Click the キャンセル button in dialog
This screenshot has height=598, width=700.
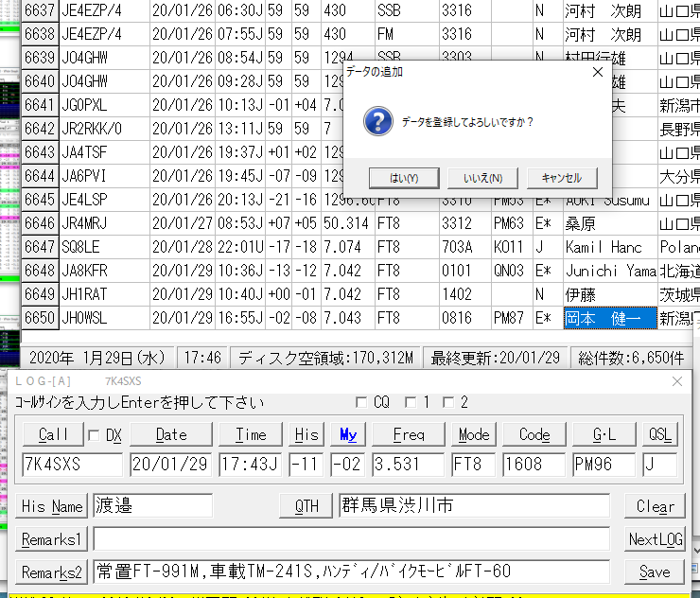tap(562, 178)
